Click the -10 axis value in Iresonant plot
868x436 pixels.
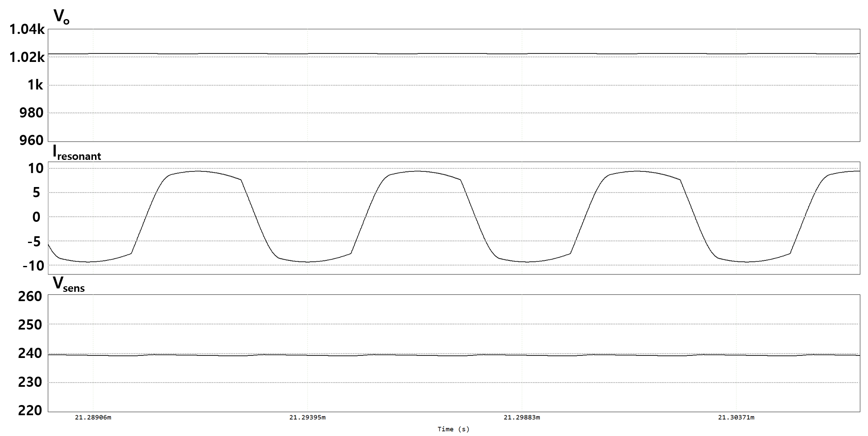coord(33,266)
